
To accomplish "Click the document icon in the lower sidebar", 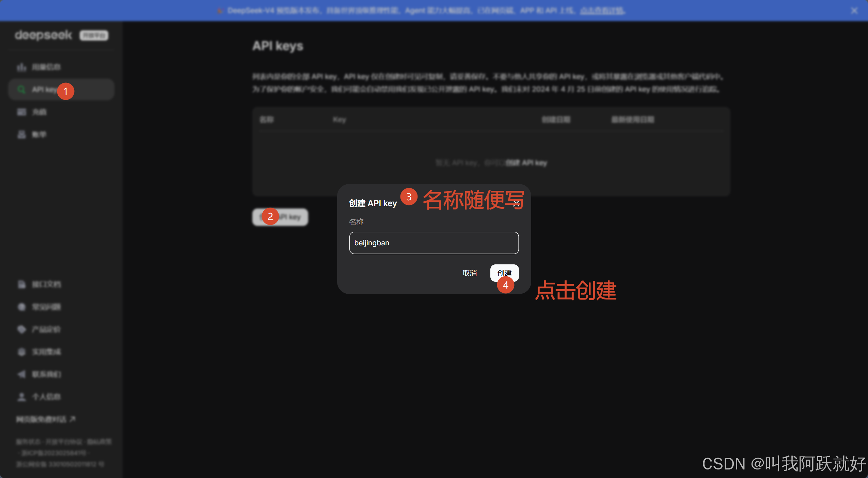I will pos(21,284).
